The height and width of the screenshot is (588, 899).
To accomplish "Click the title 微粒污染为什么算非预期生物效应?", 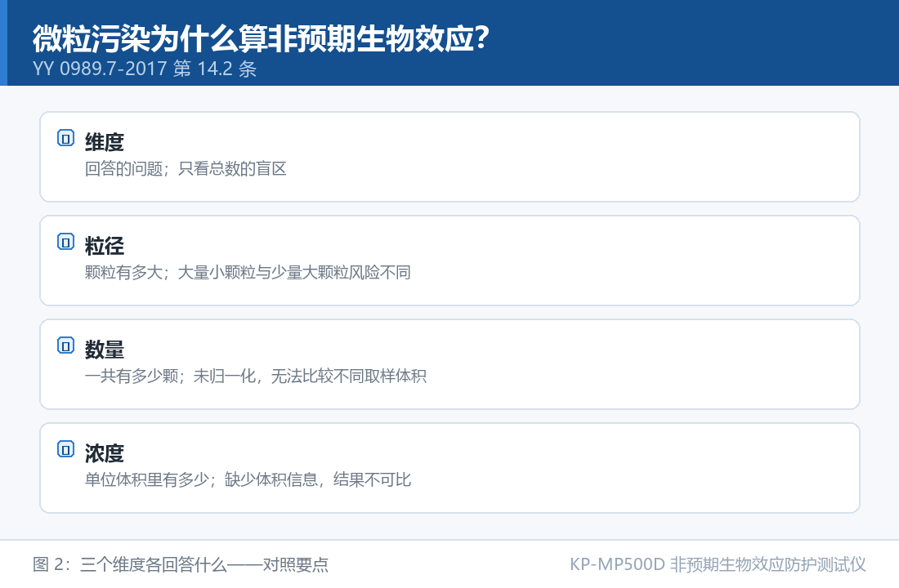I will [x=261, y=39].
